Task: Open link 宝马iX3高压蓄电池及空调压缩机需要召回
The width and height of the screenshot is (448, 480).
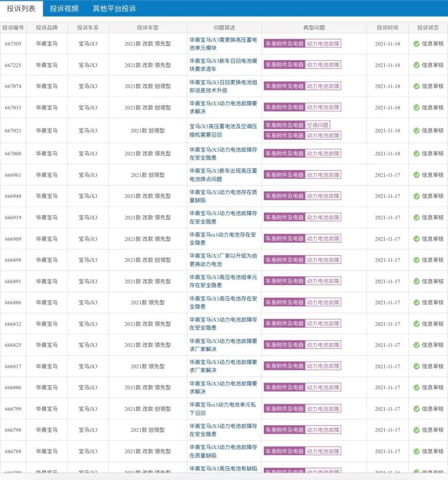Action: tap(223, 131)
